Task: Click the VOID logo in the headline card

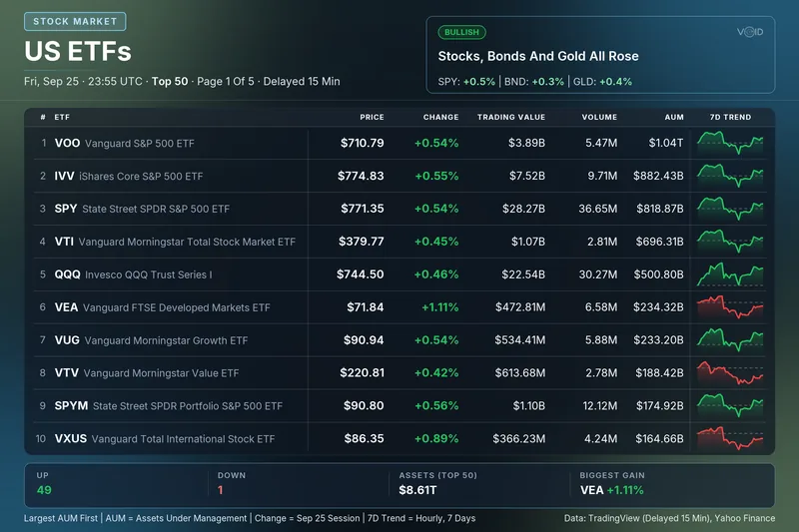Action: click(x=750, y=32)
